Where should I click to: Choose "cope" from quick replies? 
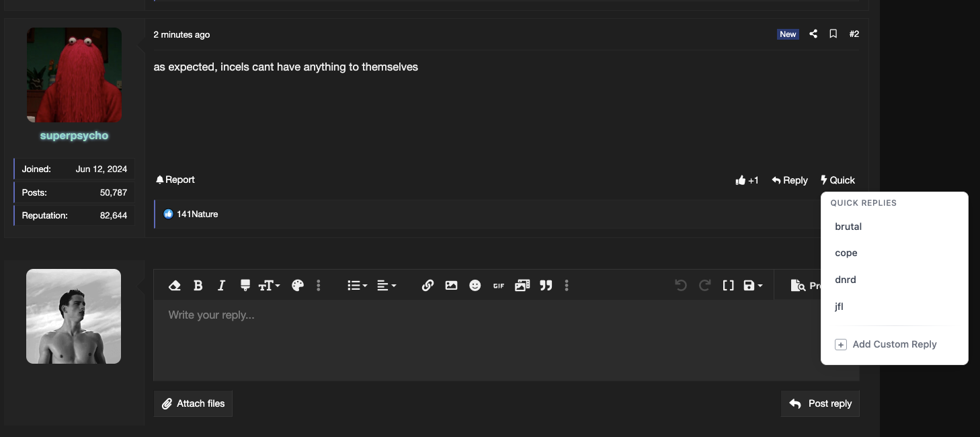pos(846,253)
